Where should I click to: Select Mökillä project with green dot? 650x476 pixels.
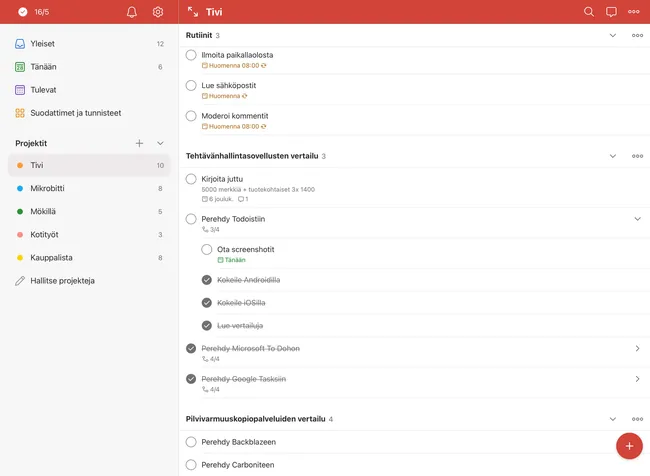pyautogui.click(x=89, y=211)
